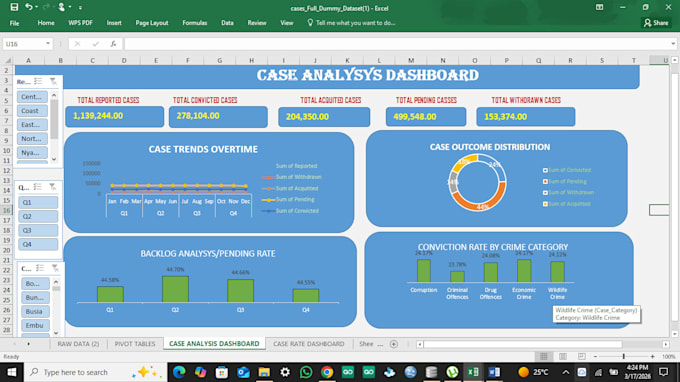Open Word from the taskbar
The height and width of the screenshot is (382, 680).
point(494,372)
